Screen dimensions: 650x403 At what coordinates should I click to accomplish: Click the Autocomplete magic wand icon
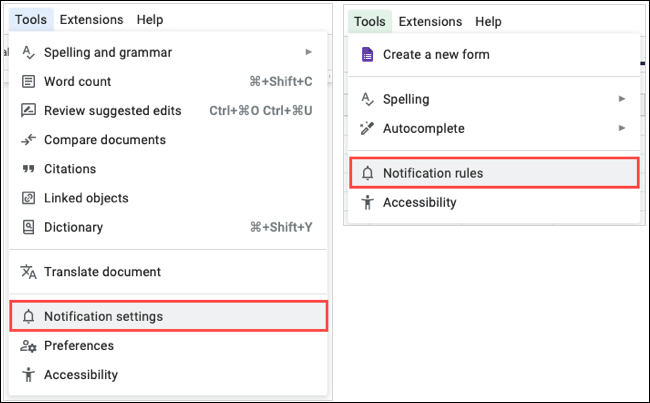[x=367, y=129]
